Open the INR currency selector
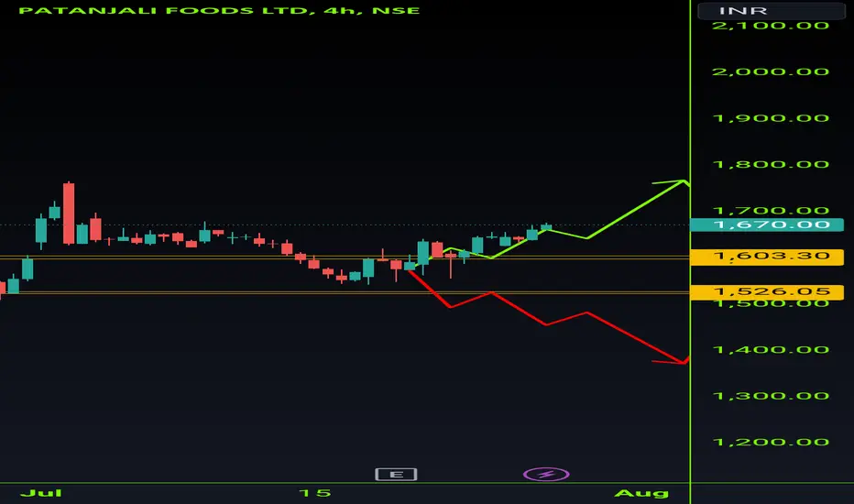 [x=772, y=11]
